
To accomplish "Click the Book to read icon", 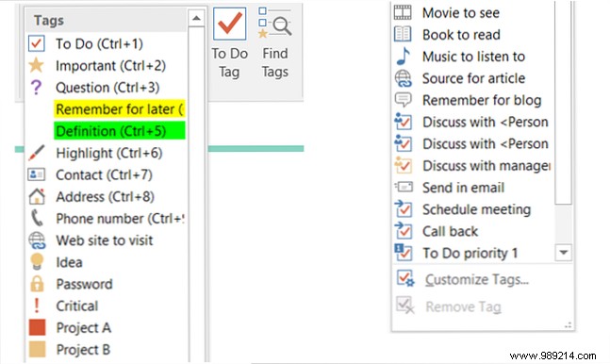I will point(403,34).
